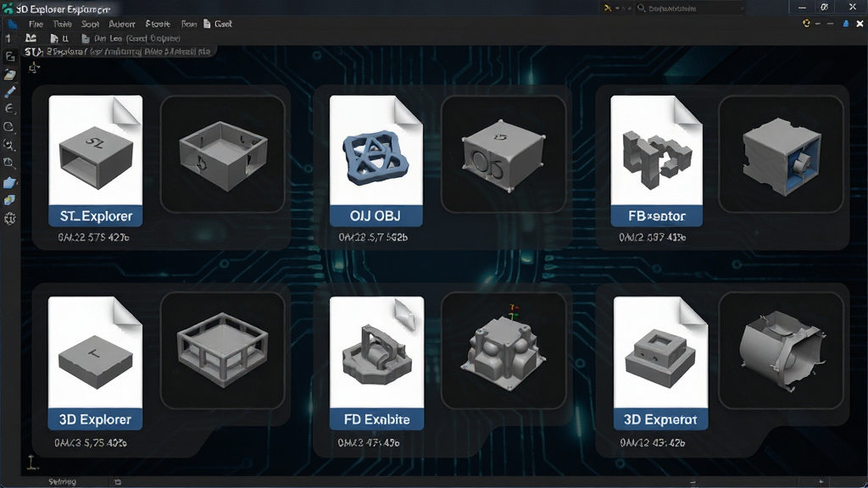The width and height of the screenshot is (868, 488).
Task: Select the magnifier with box tool in sidebar
Action: pos(8,163)
